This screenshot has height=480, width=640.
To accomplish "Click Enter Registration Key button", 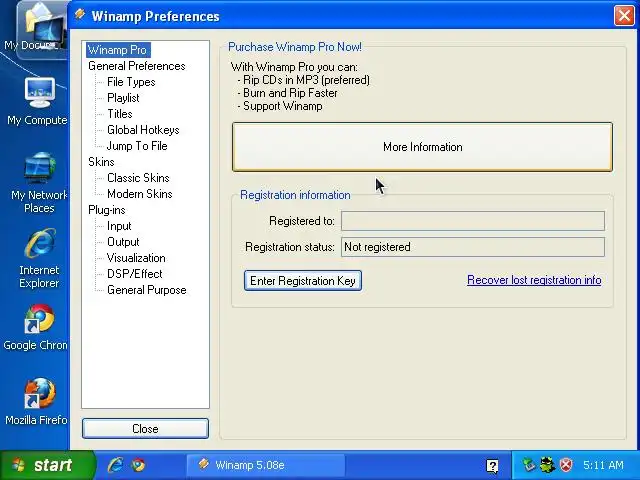I will pyautogui.click(x=303, y=281).
